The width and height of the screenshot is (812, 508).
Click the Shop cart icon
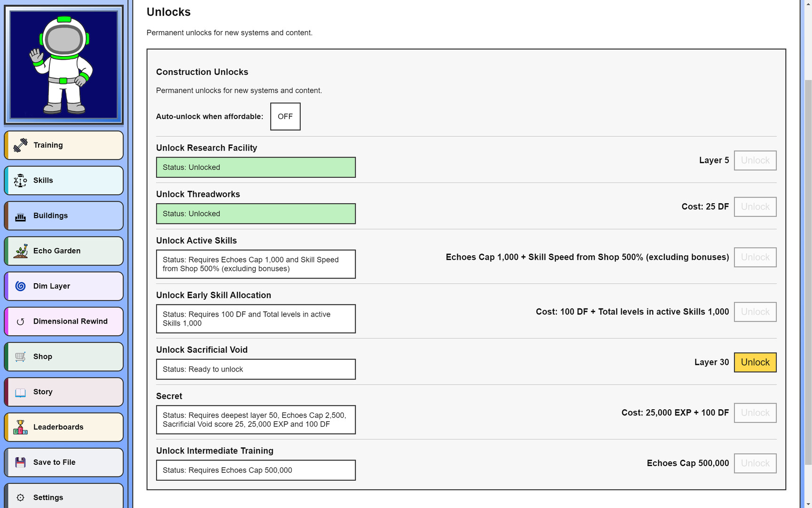point(20,357)
